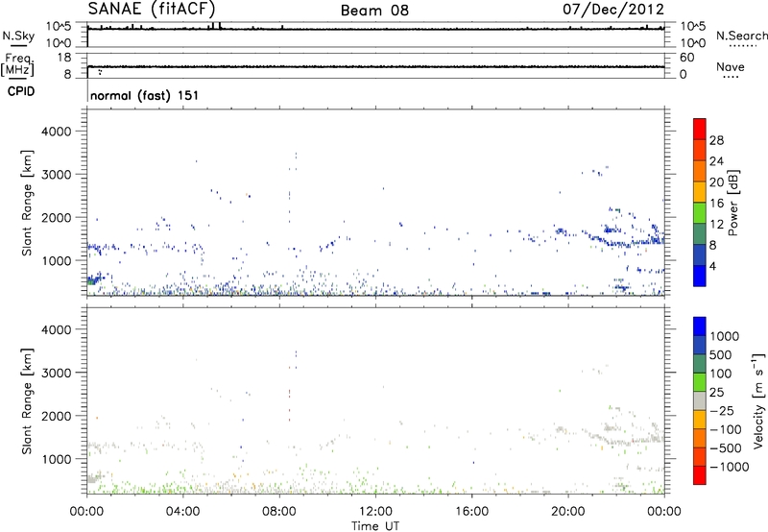Image resolution: width=768 pixels, height=532 pixels.
Task: Click the 3000 tick on velocity panel axis
Action: [57, 373]
